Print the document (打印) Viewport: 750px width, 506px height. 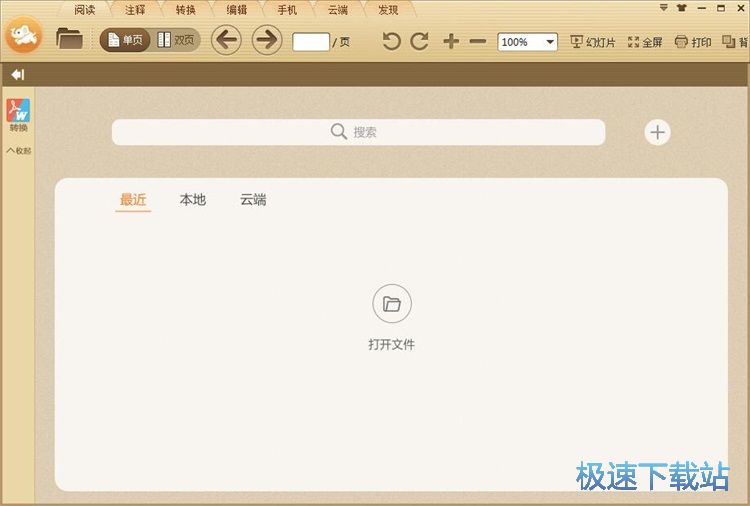pos(693,42)
